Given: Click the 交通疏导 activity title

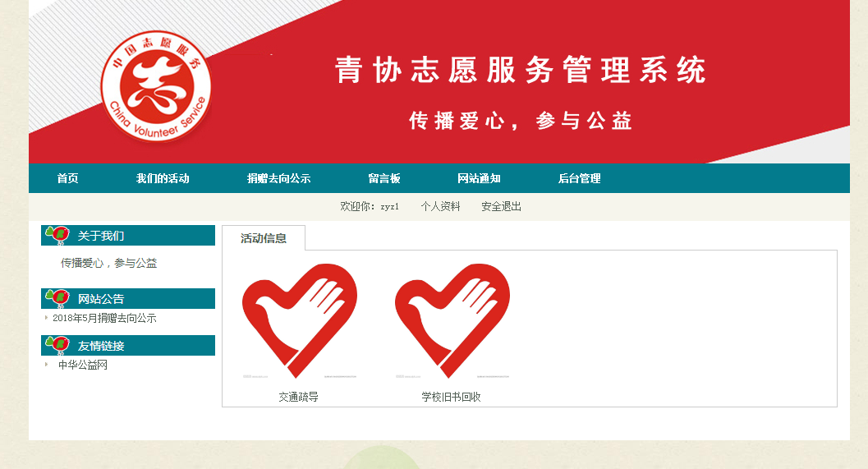Looking at the screenshot, I should pyautogui.click(x=298, y=397).
